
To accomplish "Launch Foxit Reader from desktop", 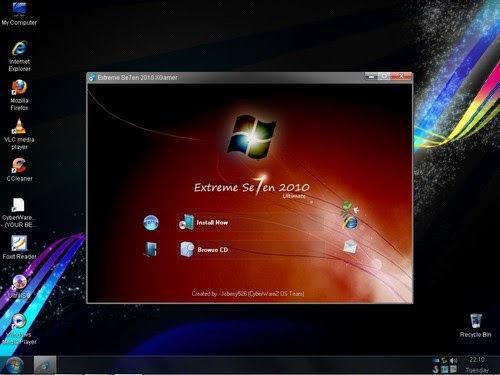I will point(19,248).
